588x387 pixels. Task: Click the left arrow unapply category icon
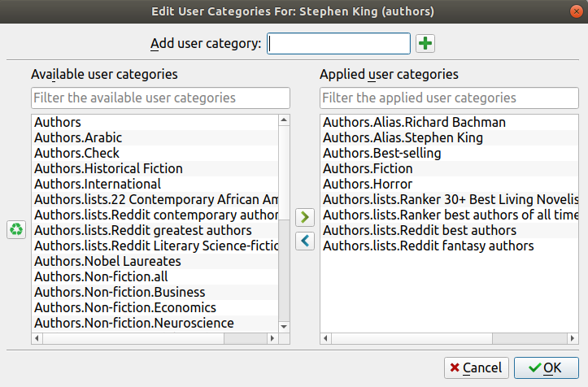coord(305,241)
